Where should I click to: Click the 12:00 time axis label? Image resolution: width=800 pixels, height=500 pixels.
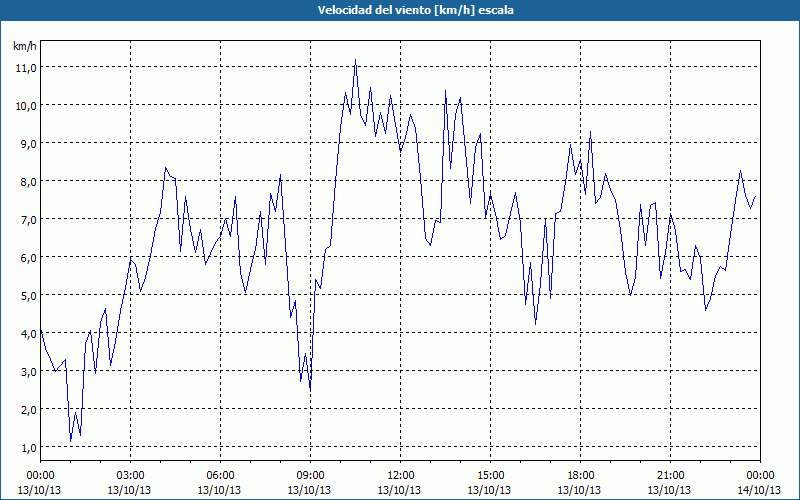click(x=400, y=476)
